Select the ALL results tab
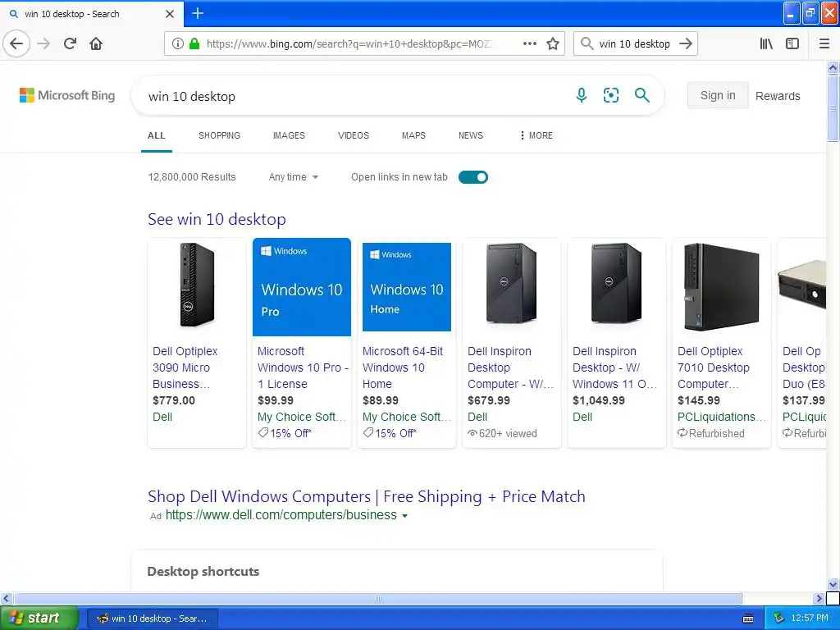The height and width of the screenshot is (630, 840). 157,135
